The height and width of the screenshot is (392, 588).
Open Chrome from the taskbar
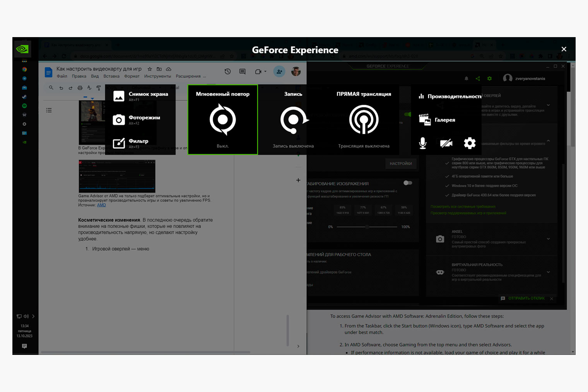point(24,70)
